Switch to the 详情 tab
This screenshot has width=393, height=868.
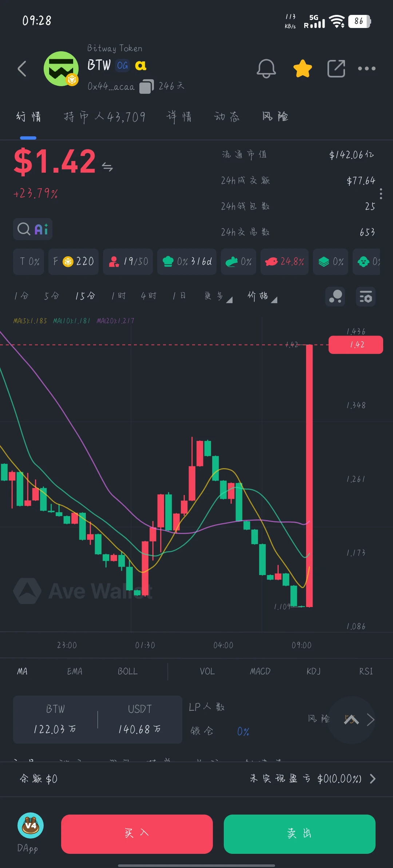[179, 117]
